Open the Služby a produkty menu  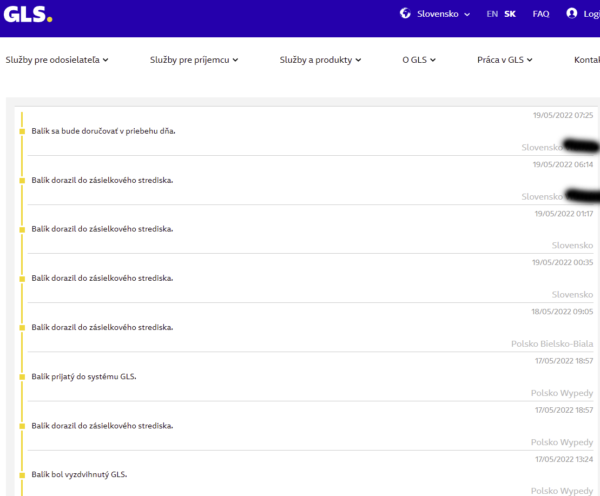[320, 60]
